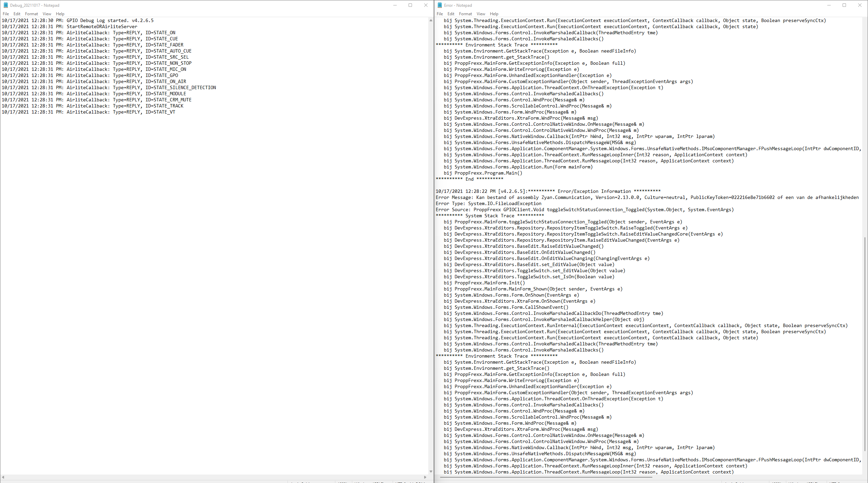The image size is (868, 483).
Task: Open File menu in Debug_20211017 Notepad
Action: click(x=6, y=14)
